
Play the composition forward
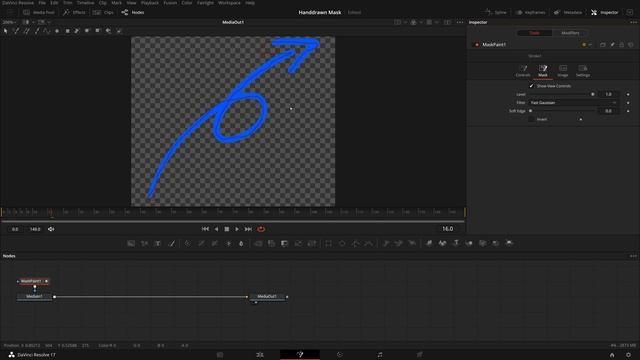click(237, 229)
